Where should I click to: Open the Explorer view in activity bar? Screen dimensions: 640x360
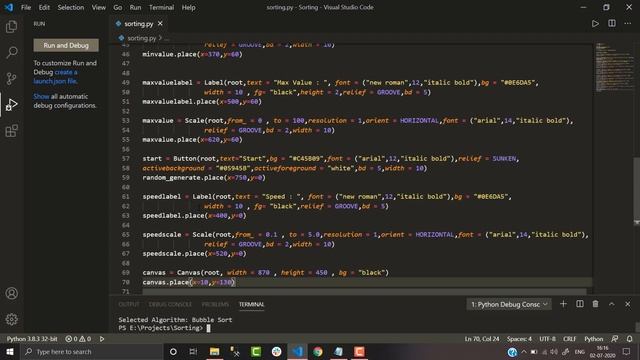11,27
